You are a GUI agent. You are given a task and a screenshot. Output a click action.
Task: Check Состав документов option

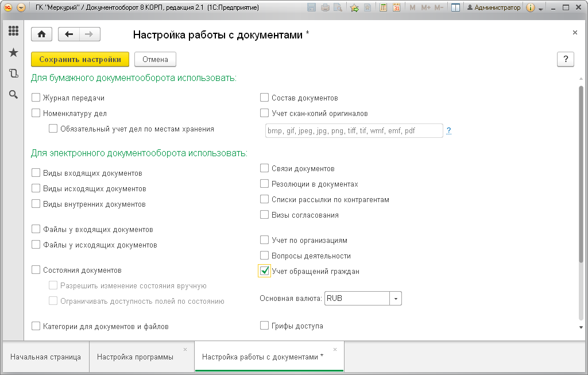tap(264, 98)
